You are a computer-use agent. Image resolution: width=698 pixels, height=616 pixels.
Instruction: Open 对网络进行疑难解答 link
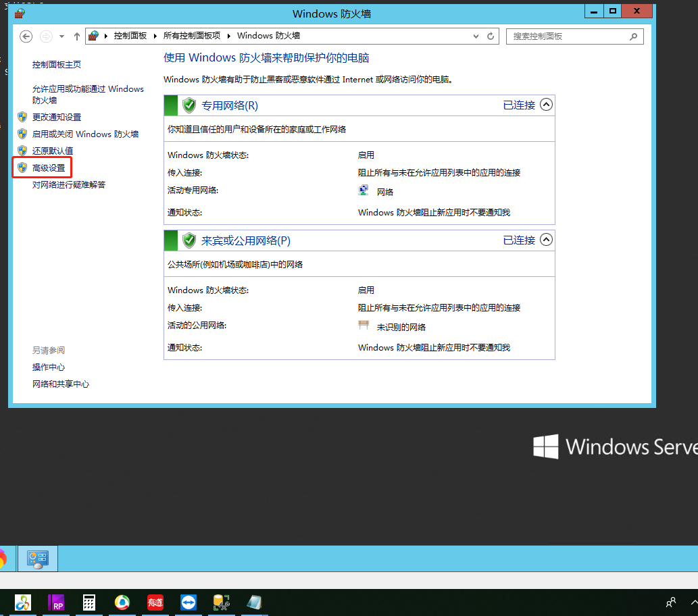pos(68,184)
